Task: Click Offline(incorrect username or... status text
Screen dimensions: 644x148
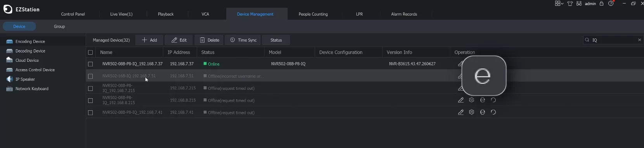Action: pos(236,76)
